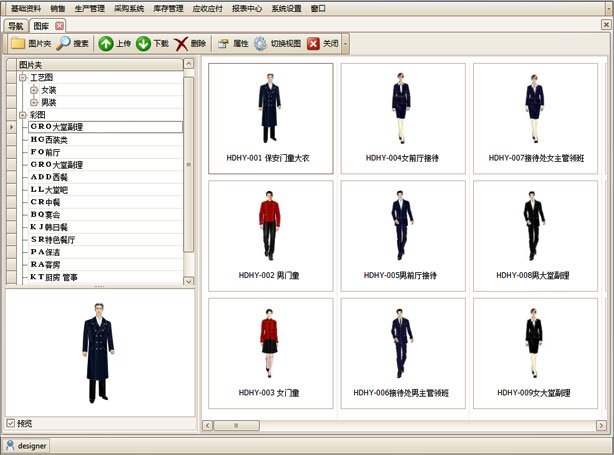Uncheck the 预览 preview checkbox

(x=11, y=423)
